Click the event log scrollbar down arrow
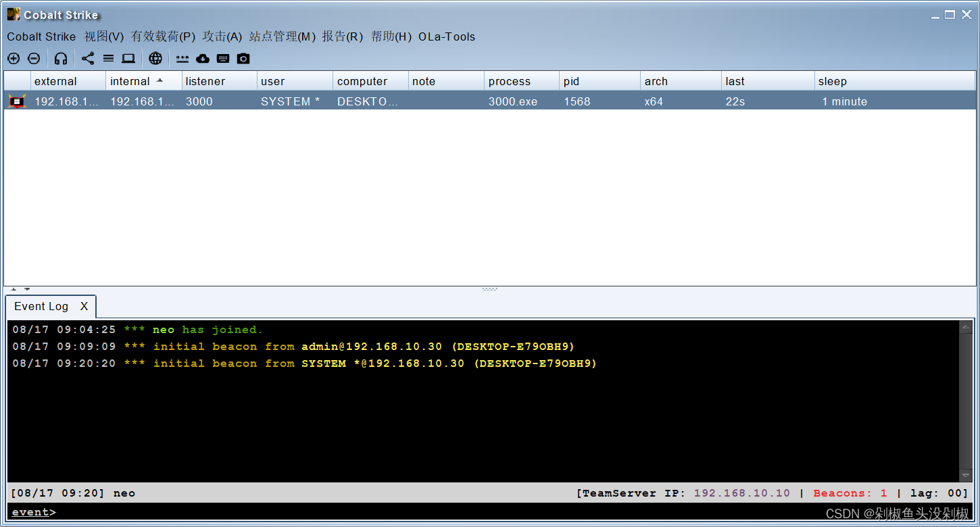 coord(965,476)
